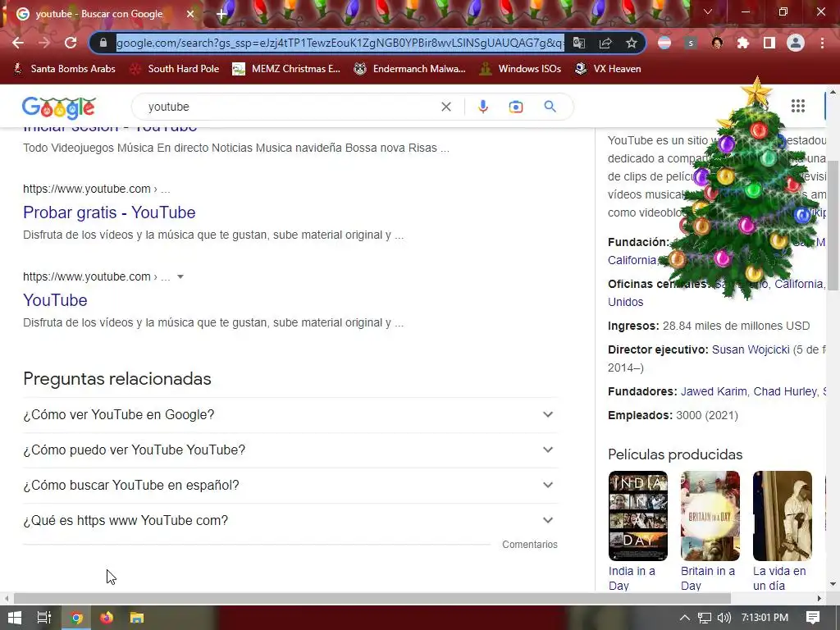The width and height of the screenshot is (840, 630).
Task: Go back to the previous page
Action: tap(18, 43)
